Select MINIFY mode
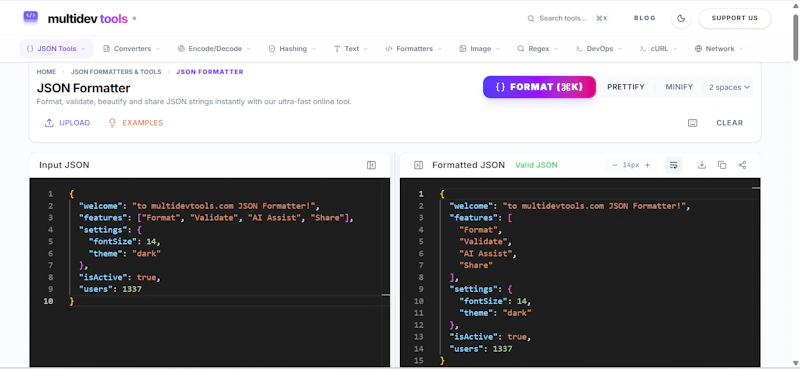800x369 pixels. [x=679, y=87]
